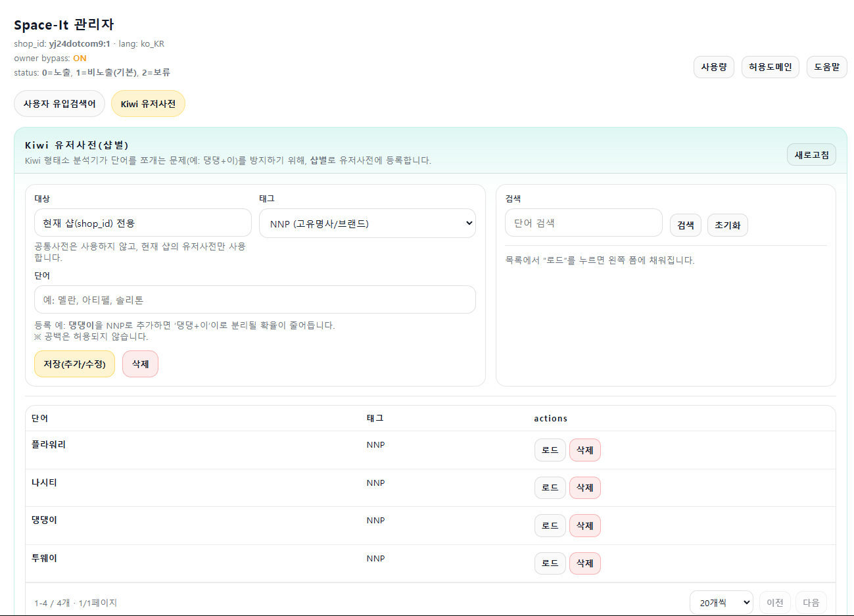This screenshot has width=854, height=616.
Task: Load the 댕댕이 entry into form
Action: tap(550, 526)
